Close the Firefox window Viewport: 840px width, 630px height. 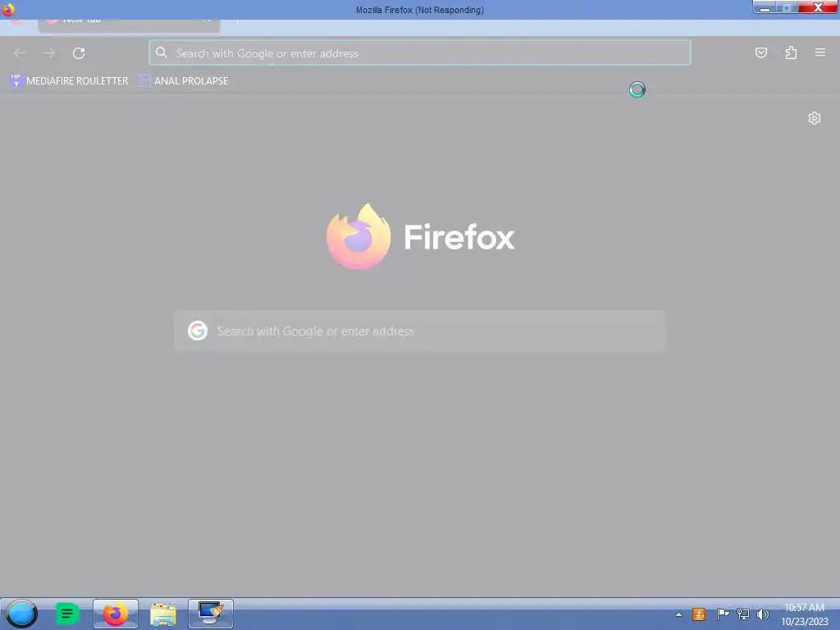818,7
